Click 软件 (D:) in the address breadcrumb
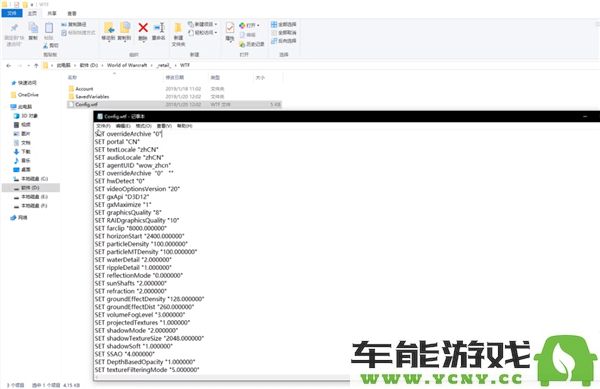Screen dimensions: 600x389 [x=89, y=65]
